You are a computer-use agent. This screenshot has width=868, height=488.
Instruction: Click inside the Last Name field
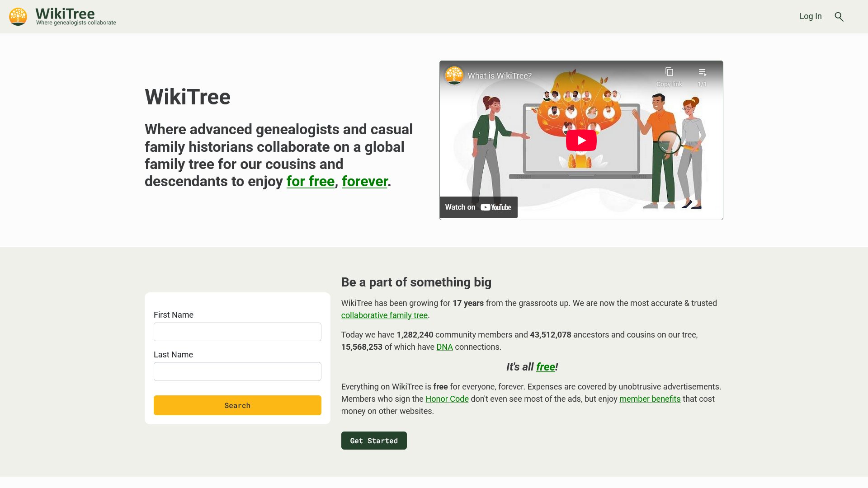pos(237,371)
